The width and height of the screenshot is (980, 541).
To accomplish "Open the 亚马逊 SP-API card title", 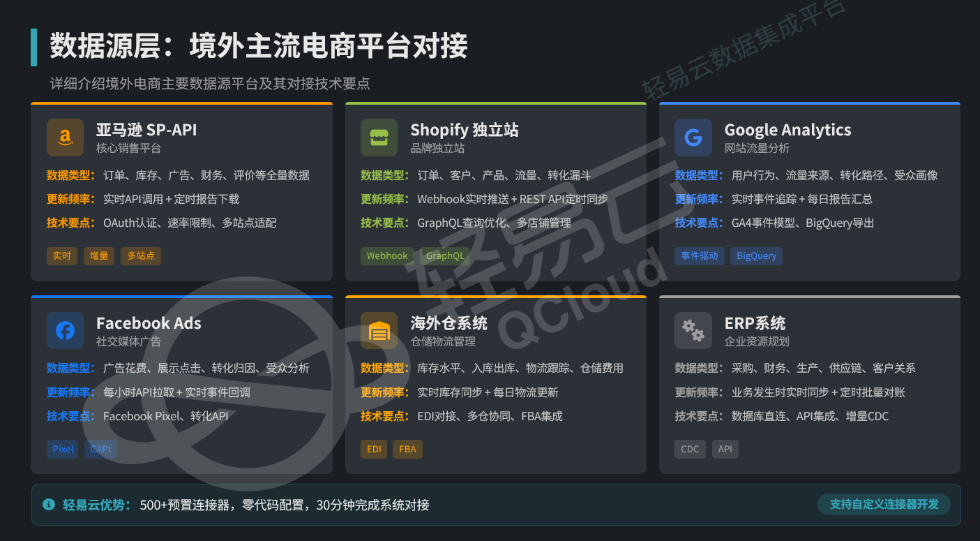I will pos(146,130).
